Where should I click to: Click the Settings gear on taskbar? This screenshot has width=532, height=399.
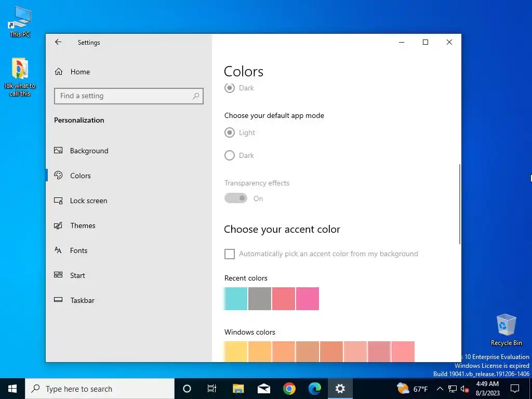click(340, 389)
